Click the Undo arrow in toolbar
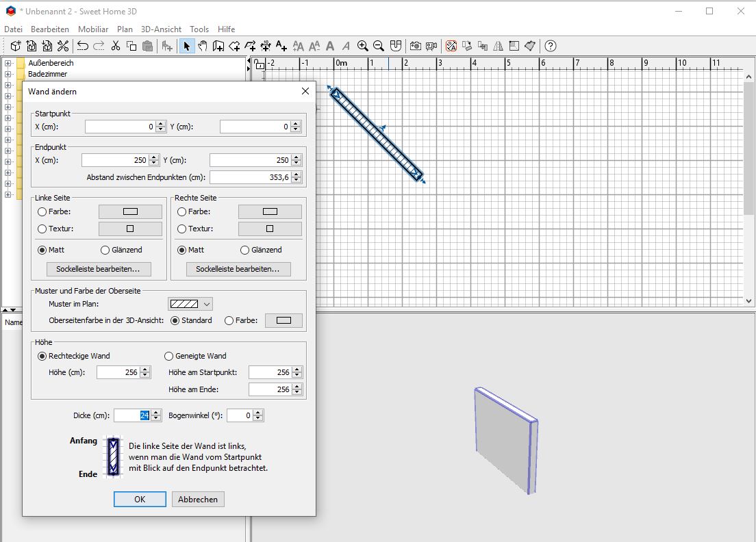Image resolution: width=756 pixels, height=542 pixels. click(83, 46)
